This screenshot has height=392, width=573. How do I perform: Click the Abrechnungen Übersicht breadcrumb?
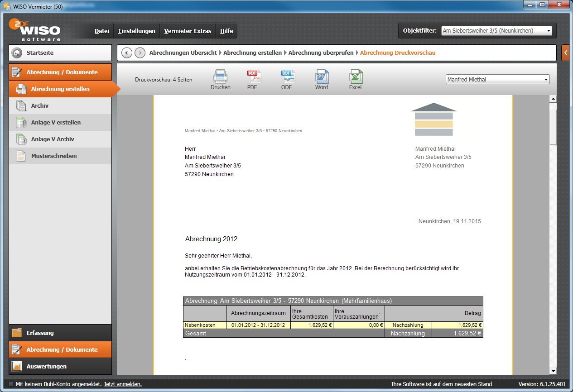tap(183, 53)
